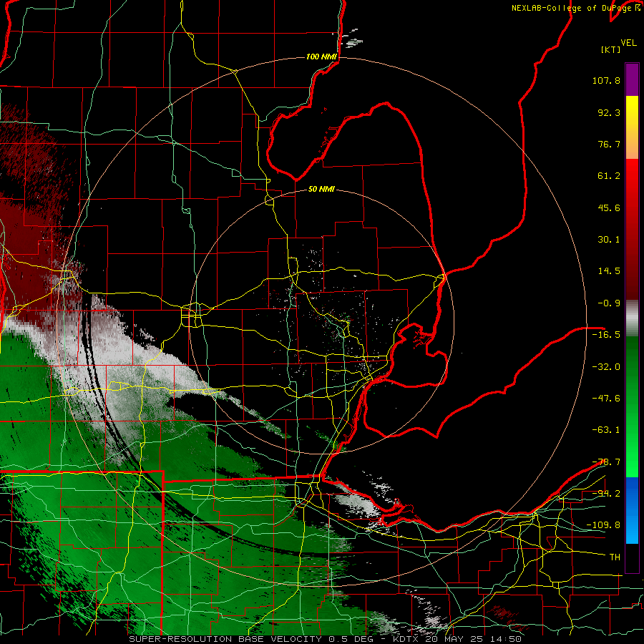Click the -94.2 legend value
The width and height of the screenshot is (644, 644).
pyautogui.click(x=606, y=493)
